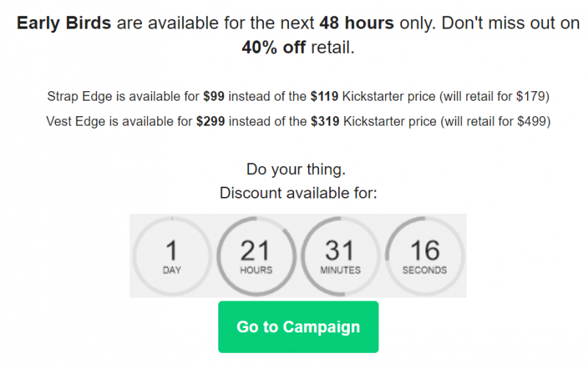
Task: Click the $119 Kickstarter price
Action: (x=325, y=96)
